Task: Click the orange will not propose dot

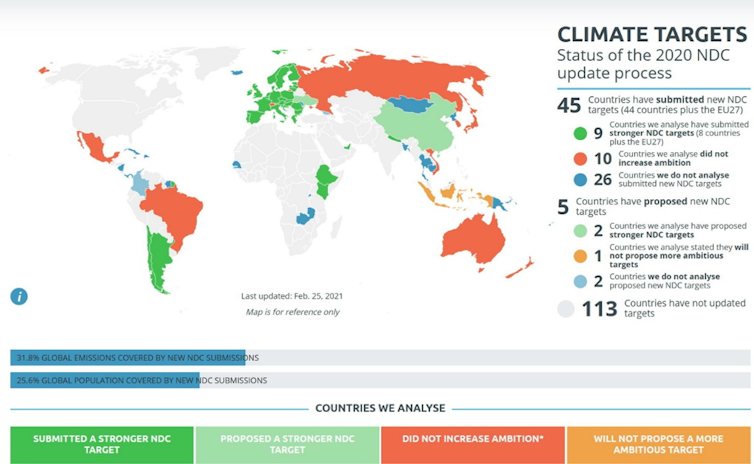Action: pos(568,256)
